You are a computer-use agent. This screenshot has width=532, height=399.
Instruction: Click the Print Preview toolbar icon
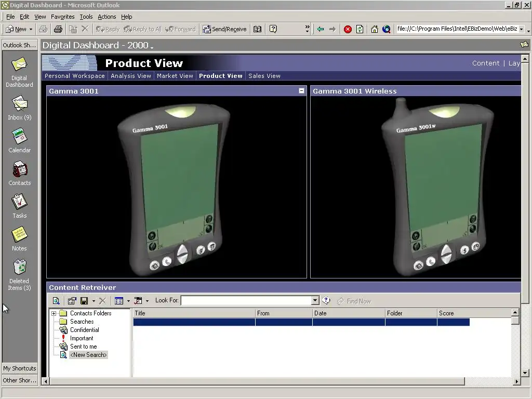click(43, 29)
